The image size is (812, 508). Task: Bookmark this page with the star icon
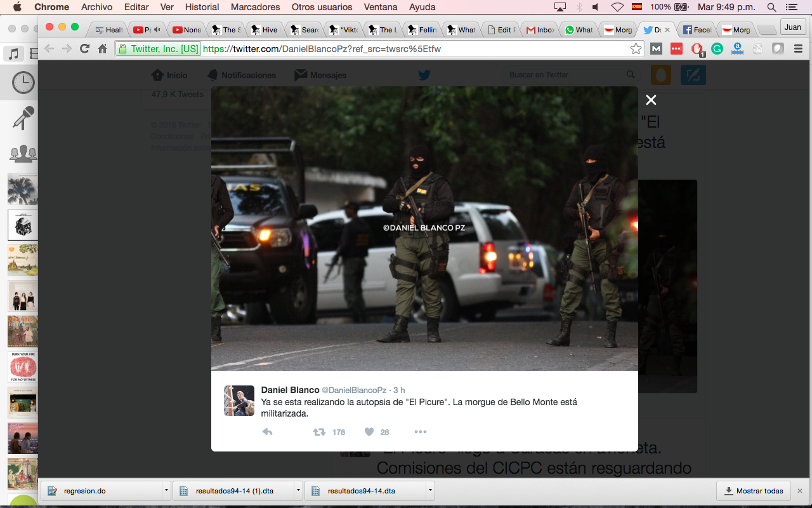[636, 49]
